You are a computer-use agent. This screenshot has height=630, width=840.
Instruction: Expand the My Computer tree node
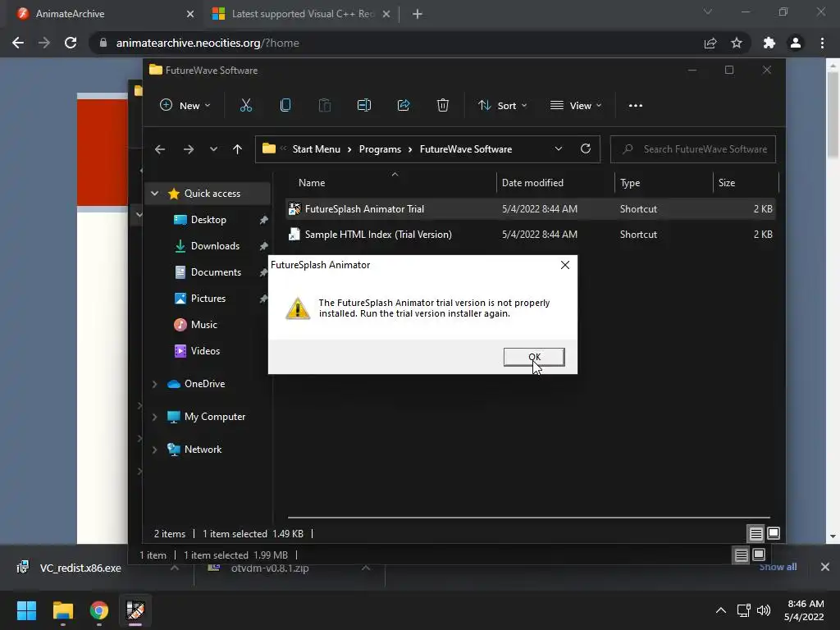[x=155, y=417]
